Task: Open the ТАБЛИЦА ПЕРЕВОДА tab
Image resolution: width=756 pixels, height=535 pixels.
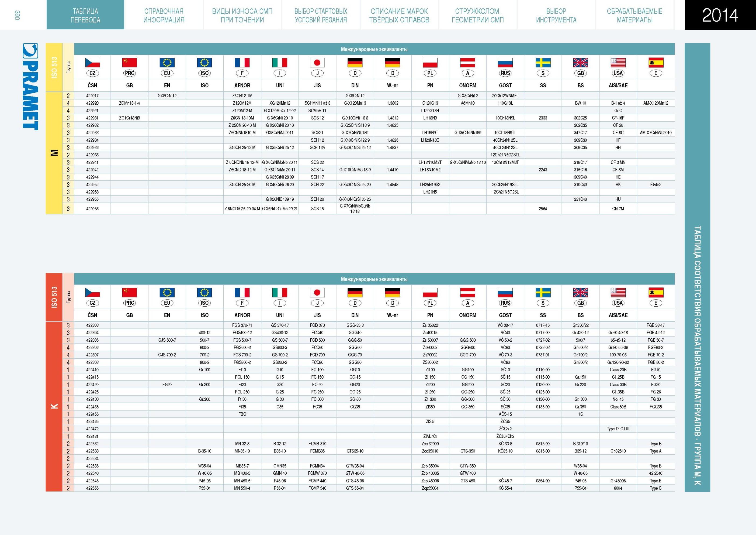Action: (85, 15)
